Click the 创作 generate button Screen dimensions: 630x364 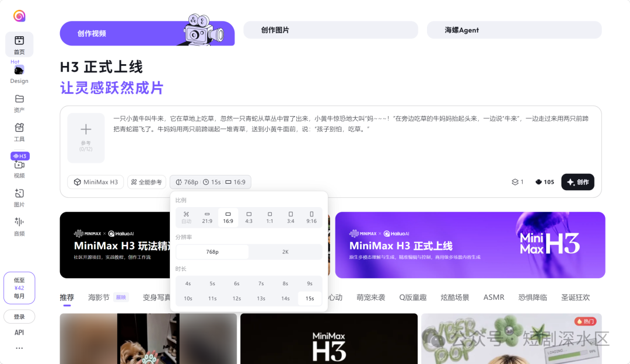[x=577, y=182]
